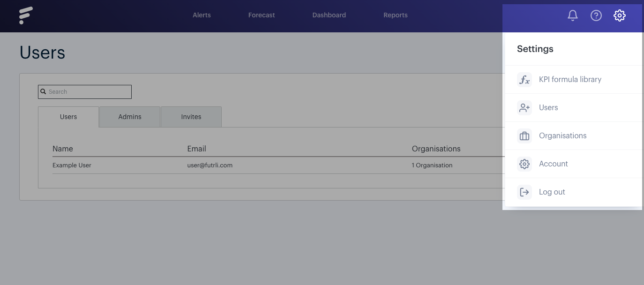Open Forecast in the top navigation
The image size is (644, 285).
(262, 15)
